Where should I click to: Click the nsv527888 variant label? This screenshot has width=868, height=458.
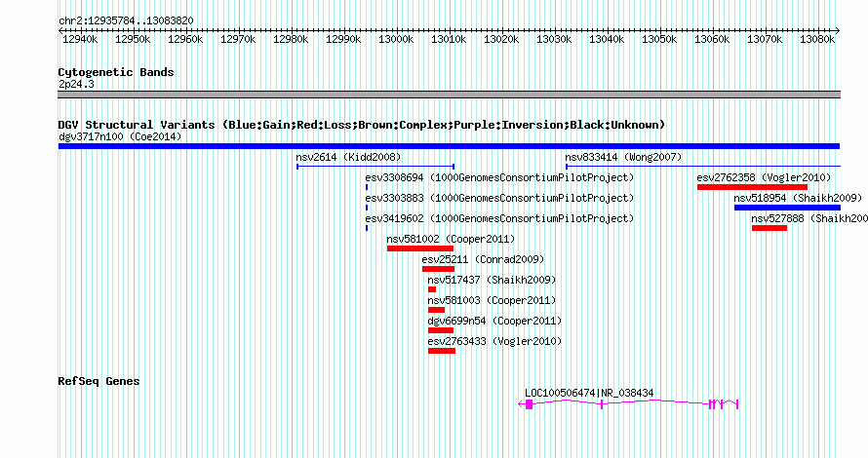809,218
